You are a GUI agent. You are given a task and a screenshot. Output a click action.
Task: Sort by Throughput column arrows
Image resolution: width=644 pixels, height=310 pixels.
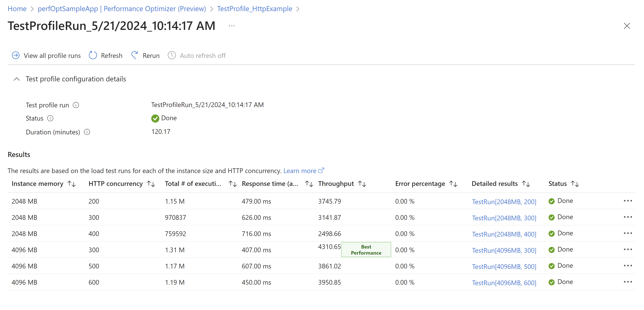[x=362, y=184]
